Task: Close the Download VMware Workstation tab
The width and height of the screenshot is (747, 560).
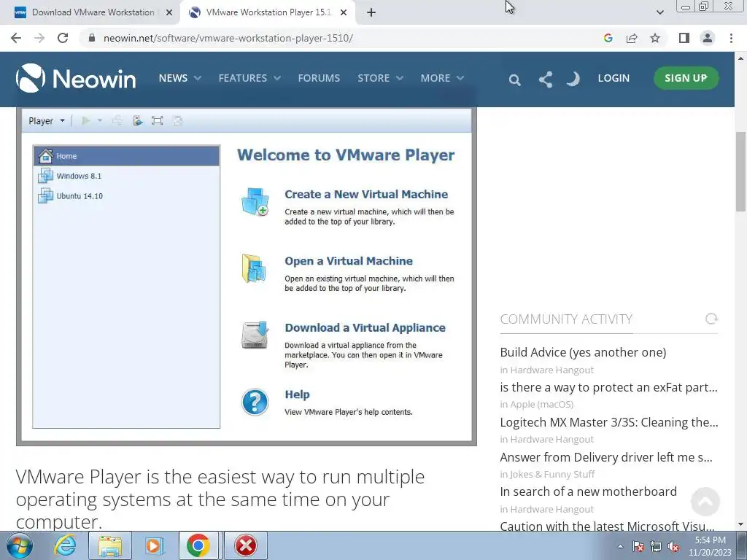Action: click(169, 12)
